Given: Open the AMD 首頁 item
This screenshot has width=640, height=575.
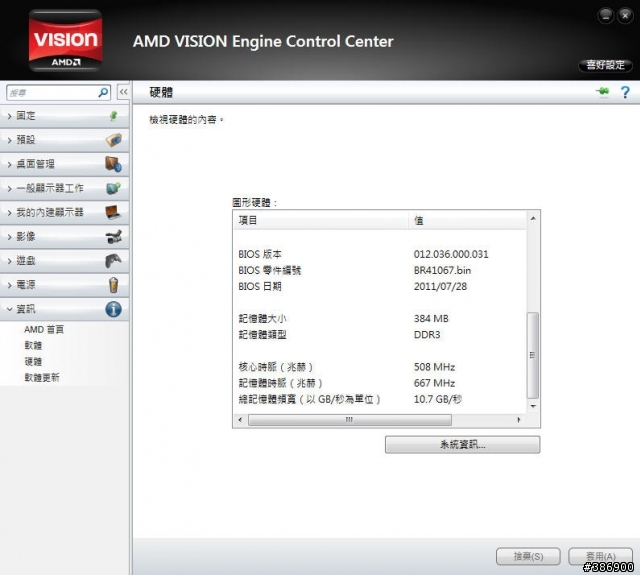Looking at the screenshot, I should coord(44,329).
